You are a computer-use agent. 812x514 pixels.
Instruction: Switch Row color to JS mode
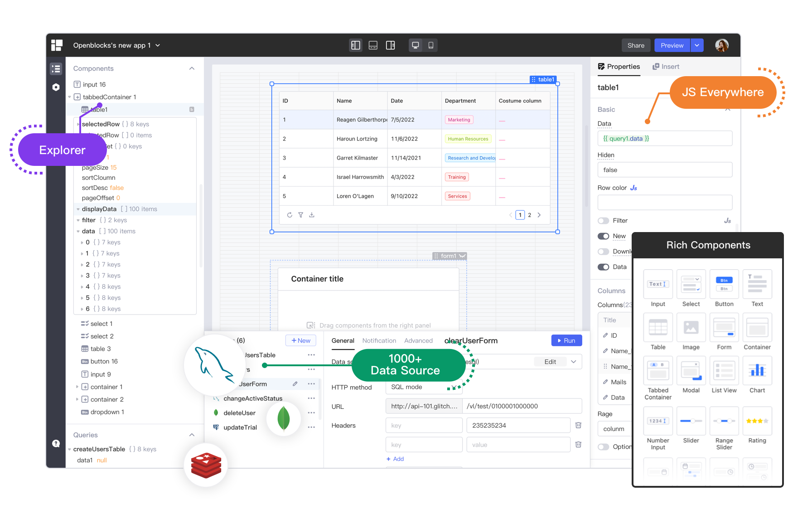(633, 188)
